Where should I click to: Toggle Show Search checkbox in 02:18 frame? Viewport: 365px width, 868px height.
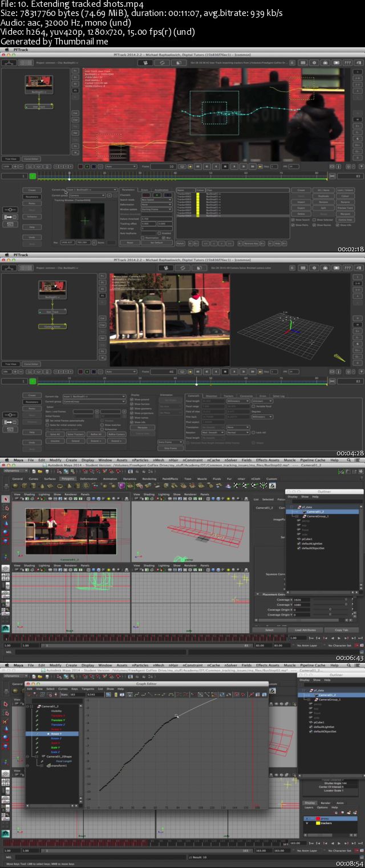pos(293,219)
